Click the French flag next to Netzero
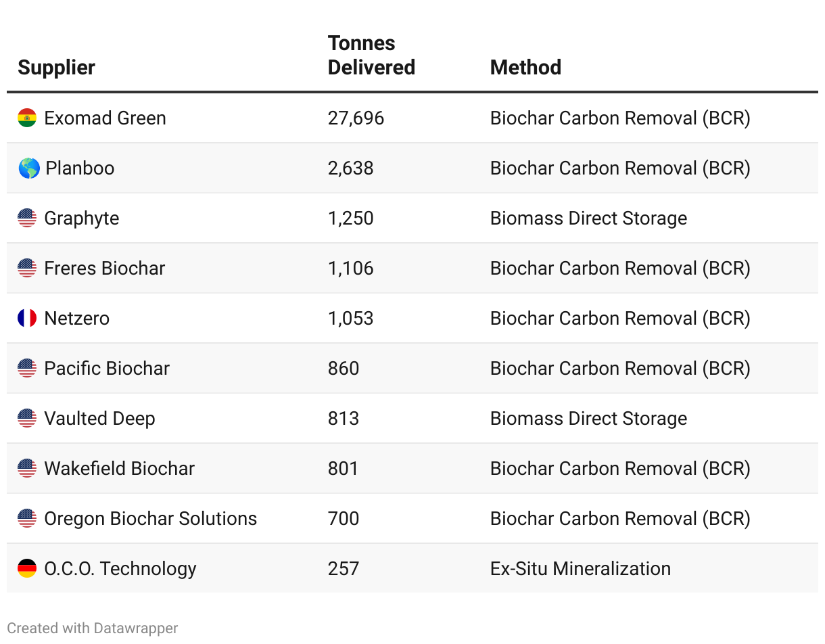 coord(27,318)
